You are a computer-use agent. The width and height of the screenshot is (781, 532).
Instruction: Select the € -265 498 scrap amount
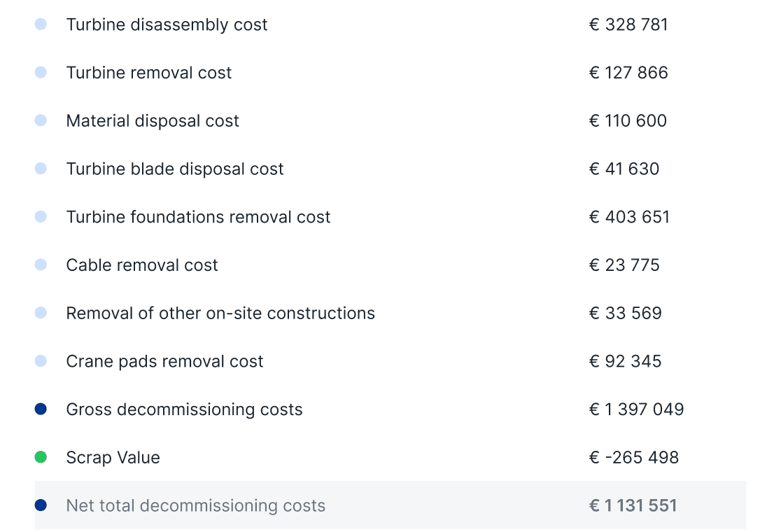coord(634,457)
